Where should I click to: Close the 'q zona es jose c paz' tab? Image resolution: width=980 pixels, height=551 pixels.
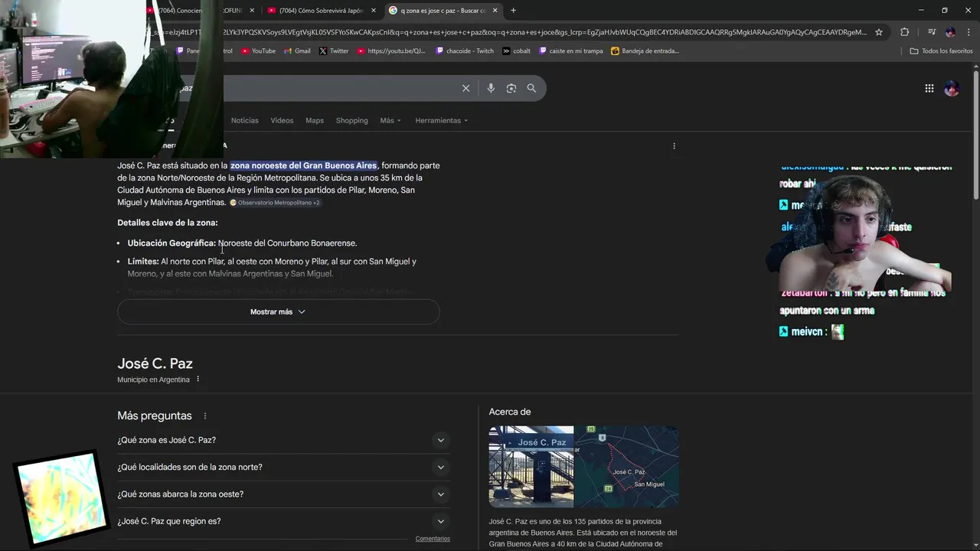point(495,11)
